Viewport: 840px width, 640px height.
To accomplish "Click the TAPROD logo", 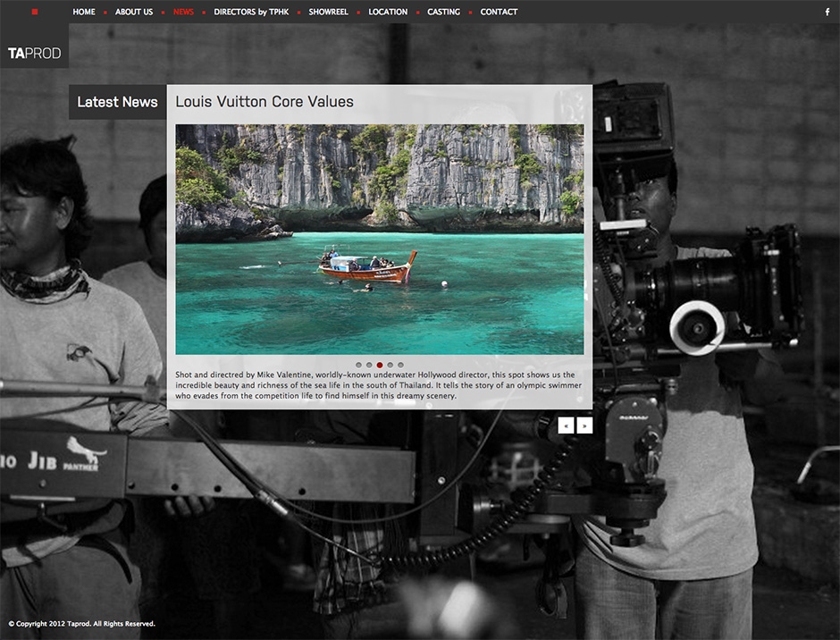I will click(34, 53).
